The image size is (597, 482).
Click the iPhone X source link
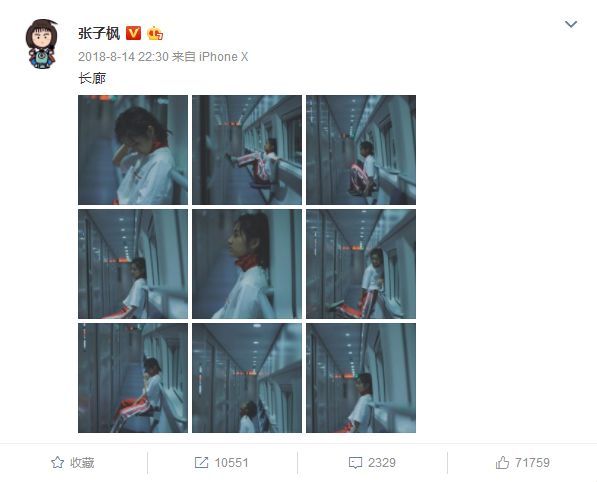(223, 57)
